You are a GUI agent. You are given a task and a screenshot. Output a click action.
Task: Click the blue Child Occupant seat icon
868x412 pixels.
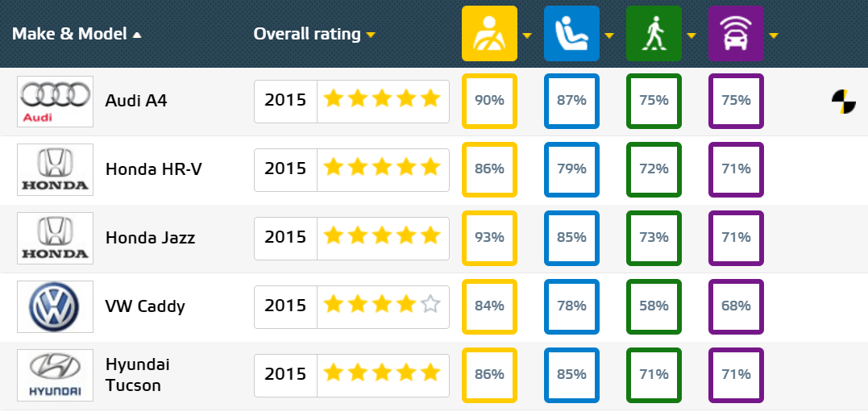pyautogui.click(x=571, y=33)
